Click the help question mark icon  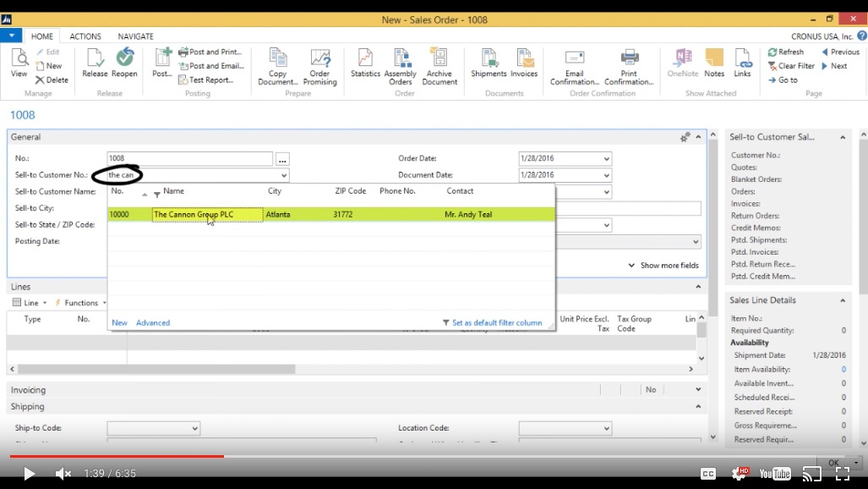(x=861, y=36)
